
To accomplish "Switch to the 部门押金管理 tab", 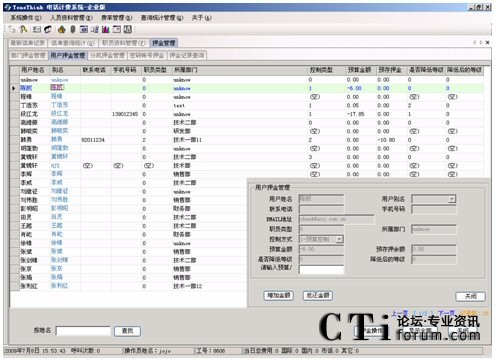I will click(x=28, y=55).
